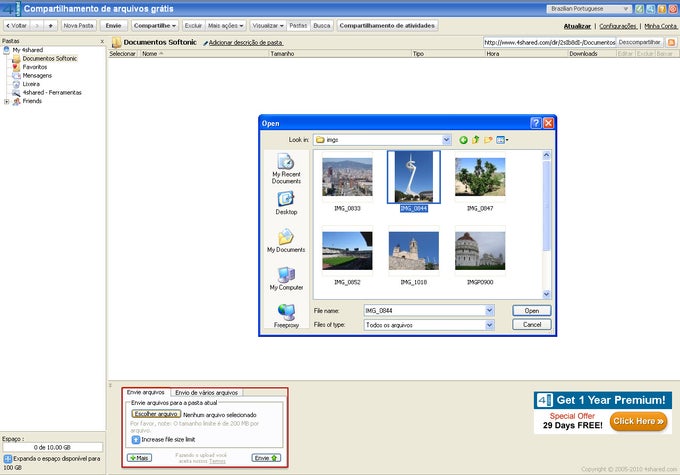The height and width of the screenshot is (475, 680).
Task: Open the Visualizar dropdown
Action: (268, 26)
